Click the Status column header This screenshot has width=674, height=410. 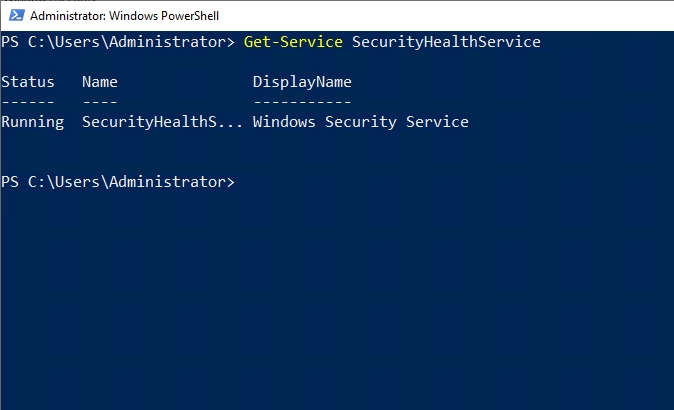tap(28, 82)
